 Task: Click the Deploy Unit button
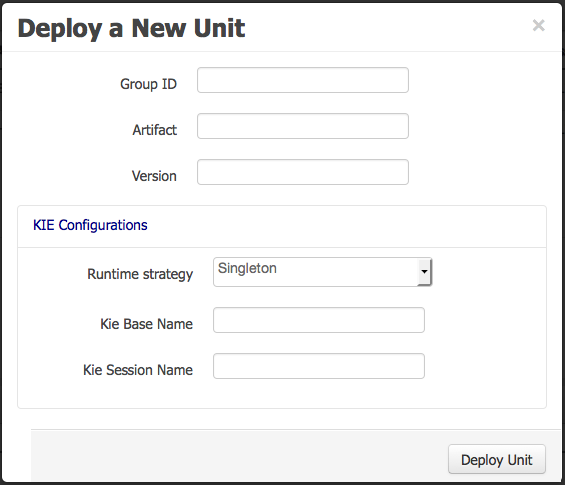pos(497,459)
